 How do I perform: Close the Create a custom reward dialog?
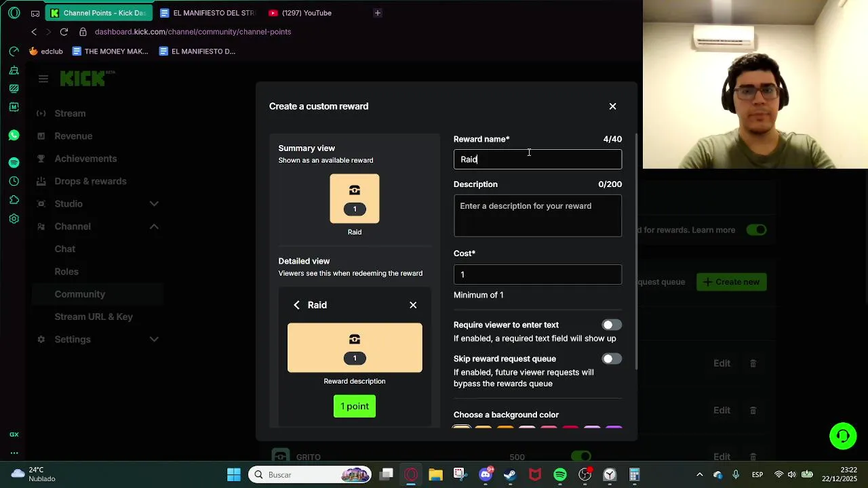[612, 106]
